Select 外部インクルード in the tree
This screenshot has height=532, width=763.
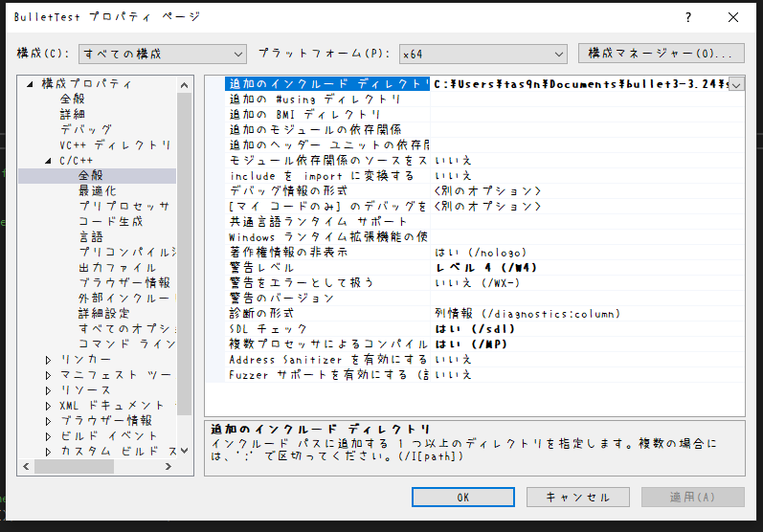pos(126,299)
